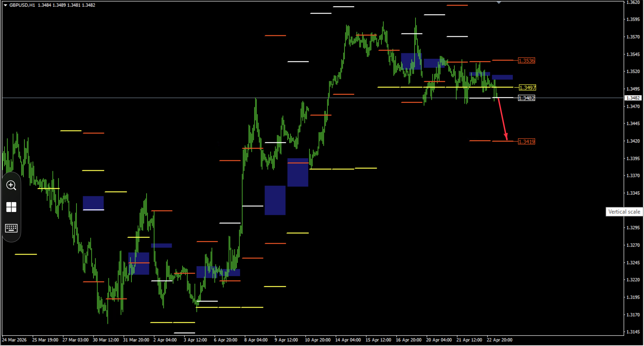
Task: Click the 3 Apr 12:00 time label
Action: [x=195, y=340]
